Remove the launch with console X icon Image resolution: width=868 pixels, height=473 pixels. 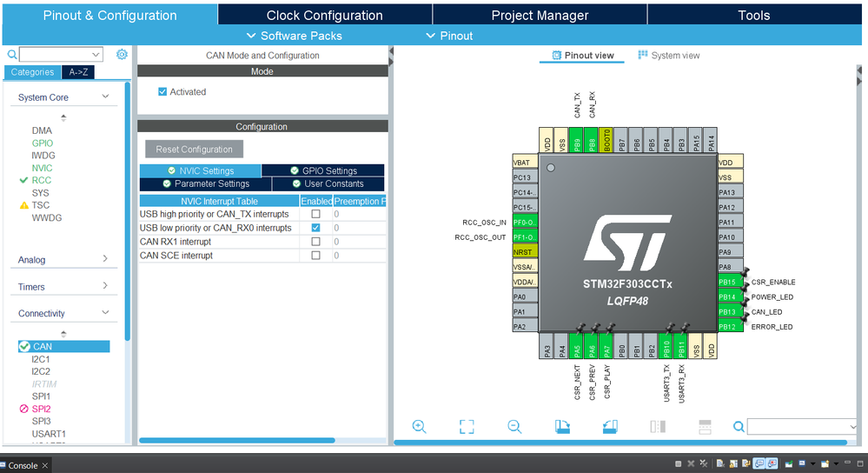pos(691,463)
